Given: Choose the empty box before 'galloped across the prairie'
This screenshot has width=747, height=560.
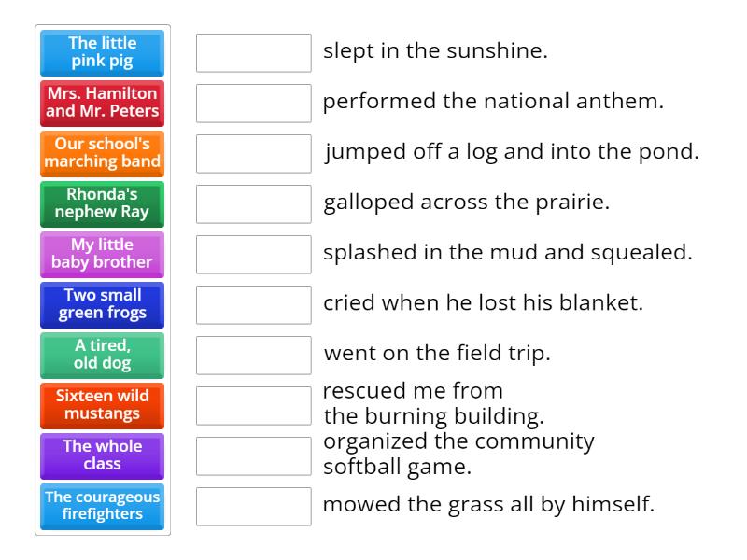Looking at the screenshot, I should tap(254, 204).
